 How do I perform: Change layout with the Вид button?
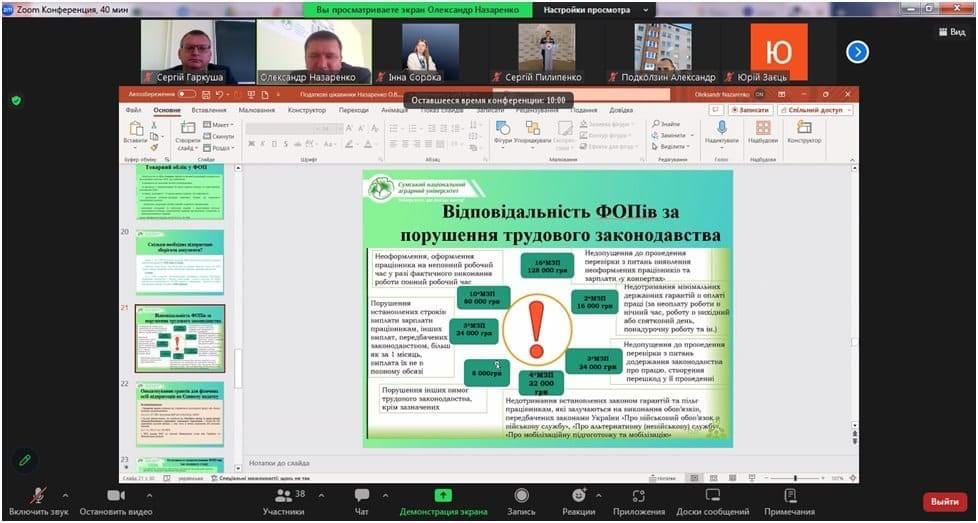point(950,32)
